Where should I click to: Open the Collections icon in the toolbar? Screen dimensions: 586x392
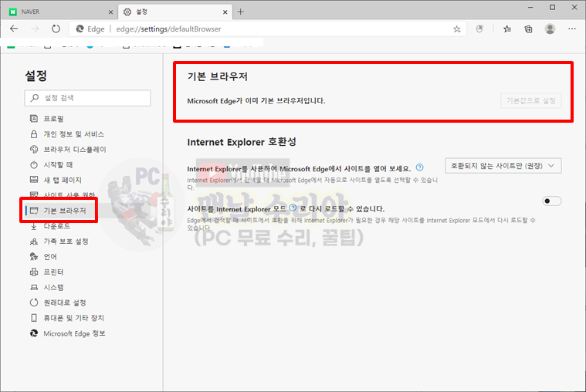click(528, 29)
